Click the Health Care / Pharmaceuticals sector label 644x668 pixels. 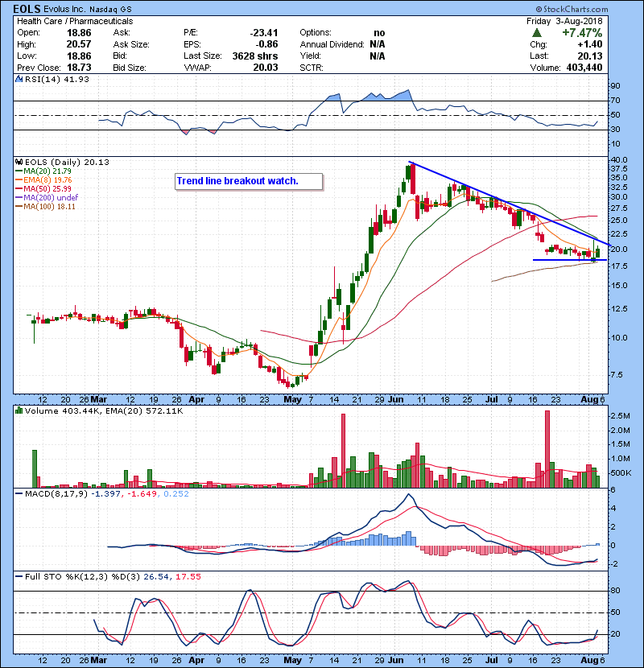click(75, 21)
